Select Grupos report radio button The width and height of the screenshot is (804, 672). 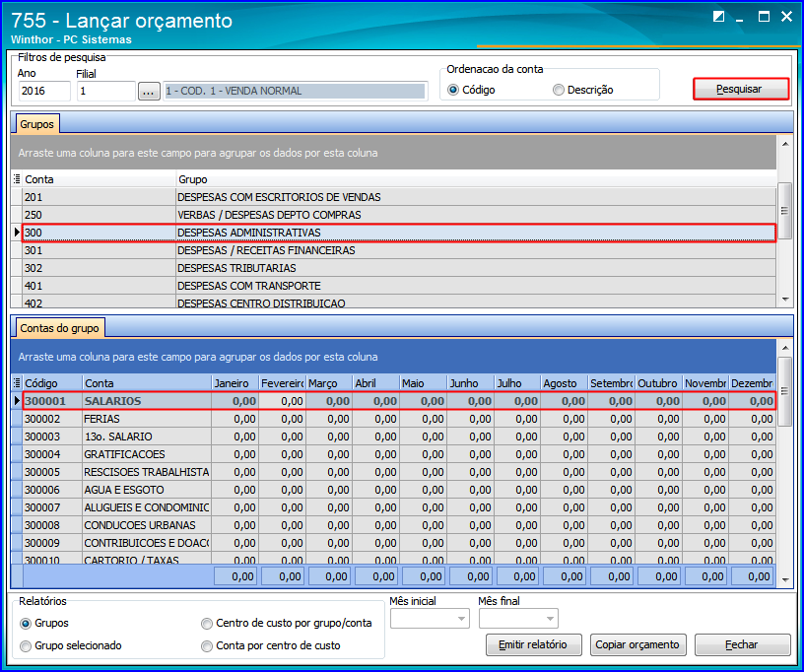click(26, 624)
